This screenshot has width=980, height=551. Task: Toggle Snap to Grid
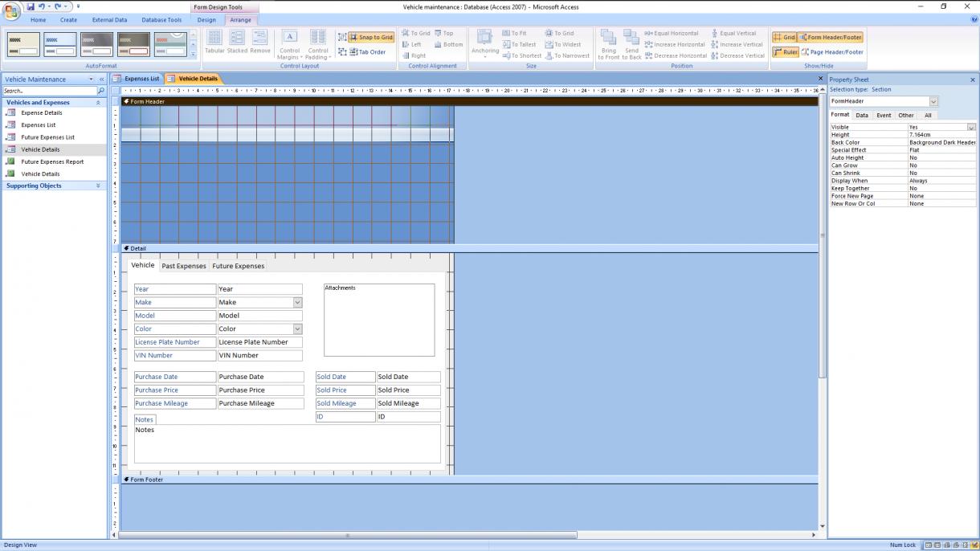(x=370, y=37)
